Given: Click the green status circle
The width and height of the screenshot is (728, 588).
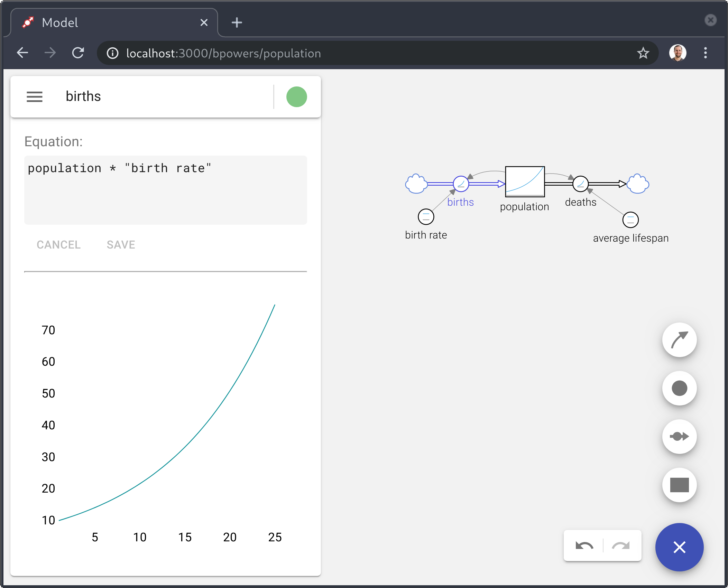Looking at the screenshot, I should coord(296,96).
